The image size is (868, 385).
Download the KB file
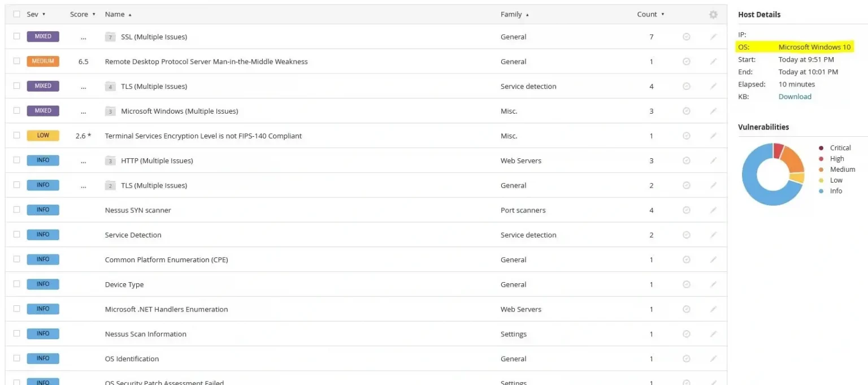tap(795, 97)
